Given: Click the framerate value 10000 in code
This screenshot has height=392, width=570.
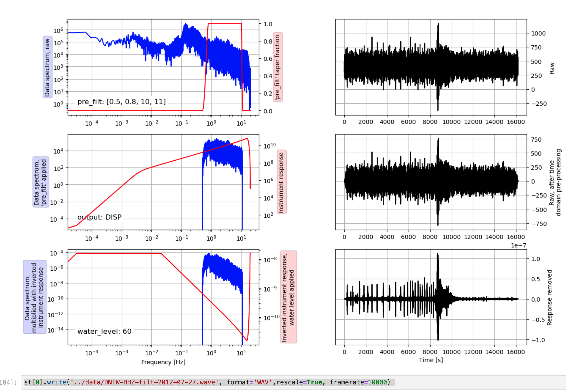Looking at the screenshot, I should (377, 382).
